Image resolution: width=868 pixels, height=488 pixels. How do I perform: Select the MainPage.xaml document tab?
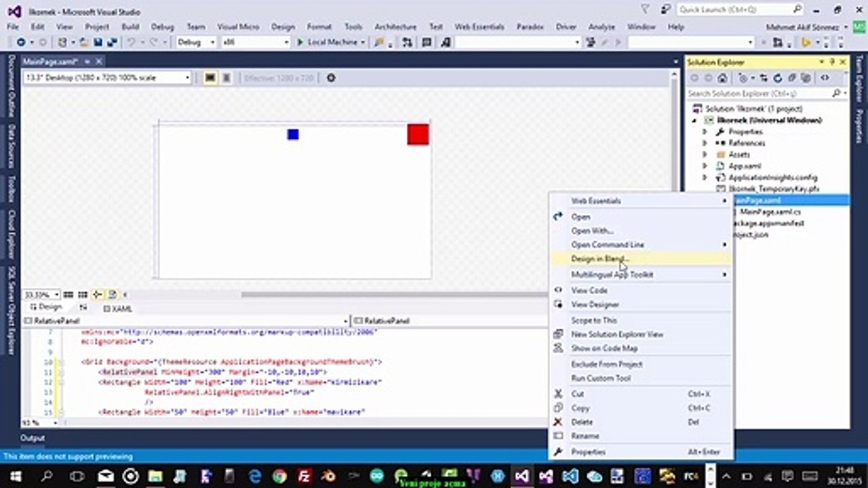click(51, 61)
